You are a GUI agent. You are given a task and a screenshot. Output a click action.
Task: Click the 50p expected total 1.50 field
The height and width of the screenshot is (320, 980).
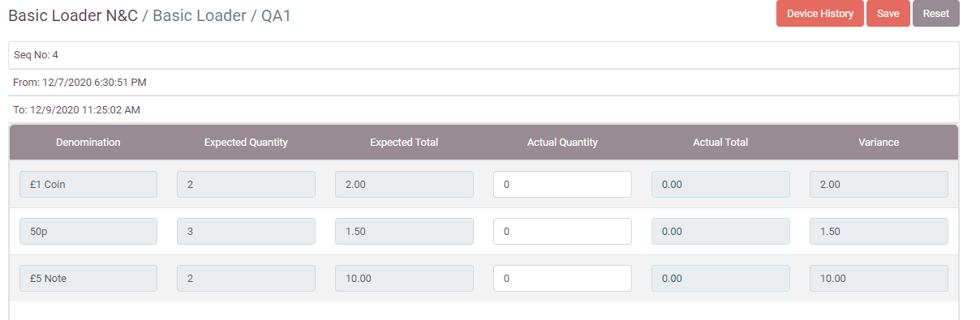pyautogui.click(x=404, y=231)
